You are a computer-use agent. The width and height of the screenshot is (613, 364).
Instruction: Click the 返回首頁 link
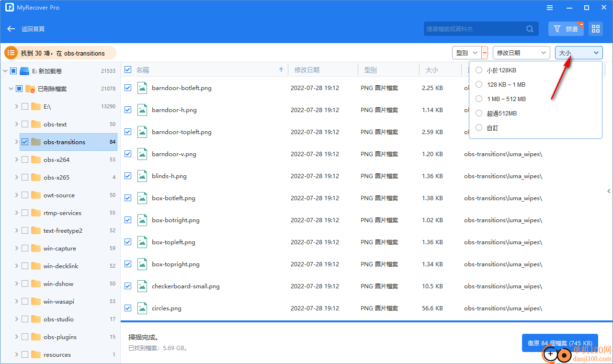point(33,29)
